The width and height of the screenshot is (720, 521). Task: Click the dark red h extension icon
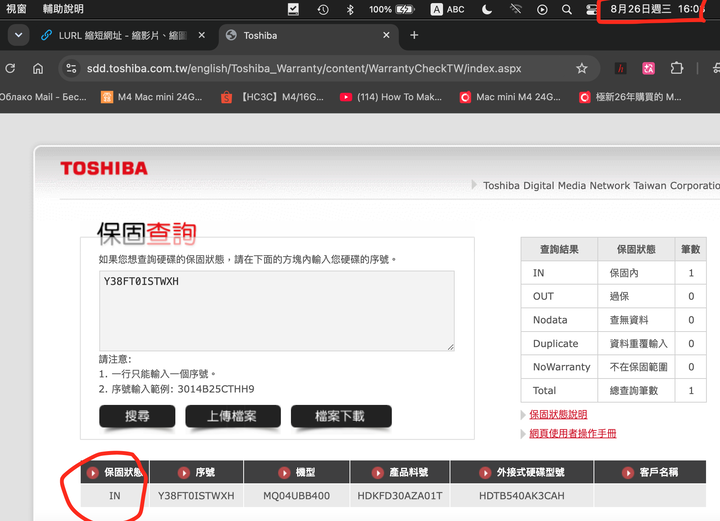621,68
